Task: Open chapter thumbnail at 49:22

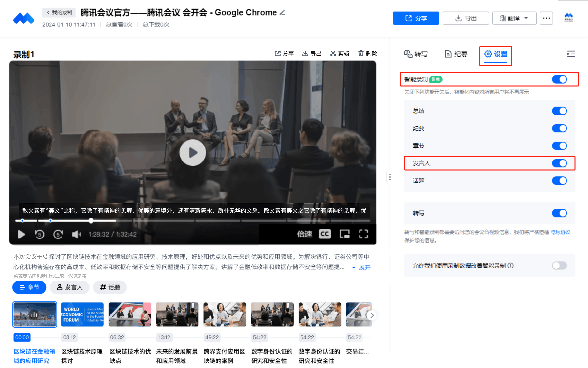Action: tap(225, 314)
